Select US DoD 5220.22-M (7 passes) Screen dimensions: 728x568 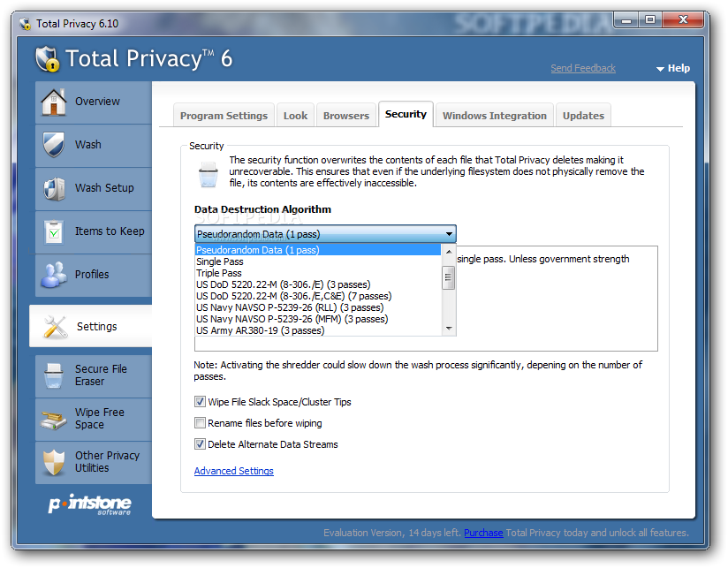[x=317, y=296]
